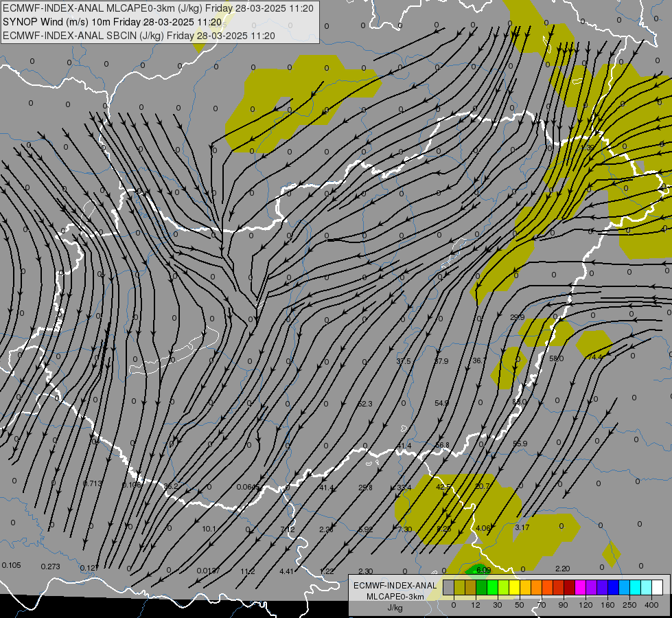Click legend scale tick label 120

coord(586,605)
